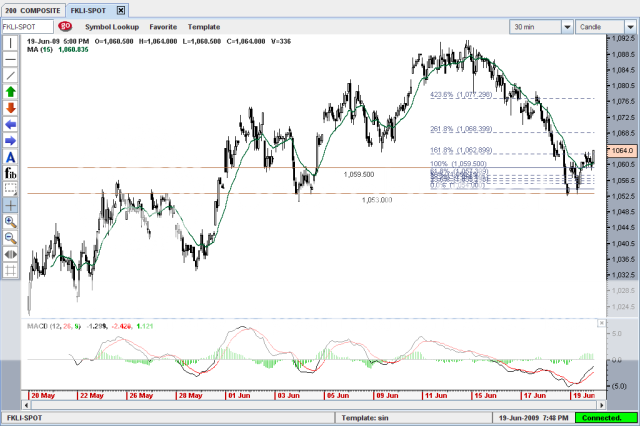Image resolution: width=640 pixels, height=426 pixels.
Task: Select the vertical line drawing tool
Action: (11, 43)
